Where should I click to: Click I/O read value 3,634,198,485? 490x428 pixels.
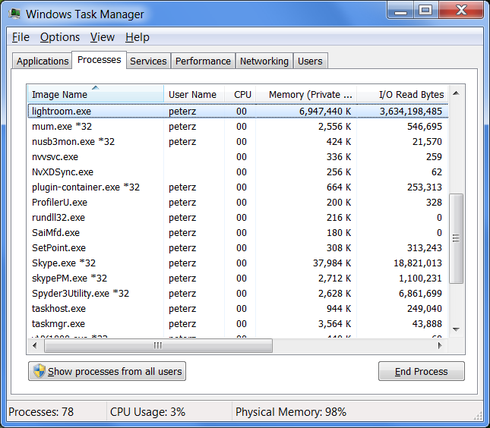[411, 111]
